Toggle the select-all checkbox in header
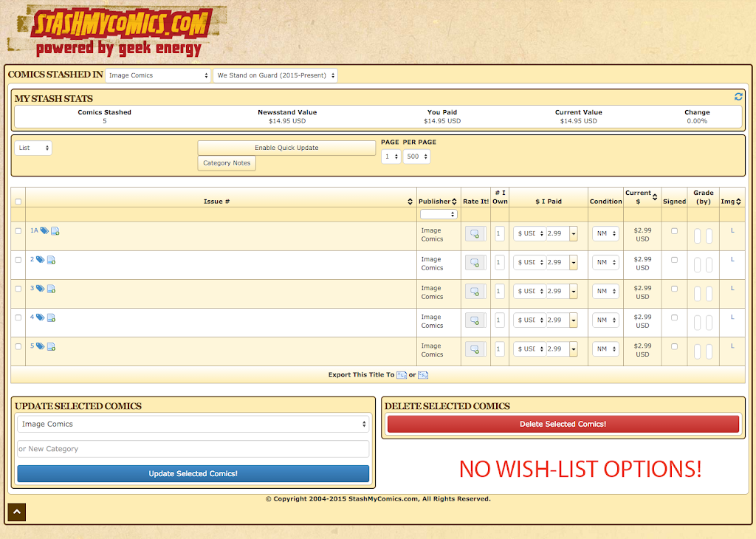This screenshot has height=539, width=756. coord(18,202)
